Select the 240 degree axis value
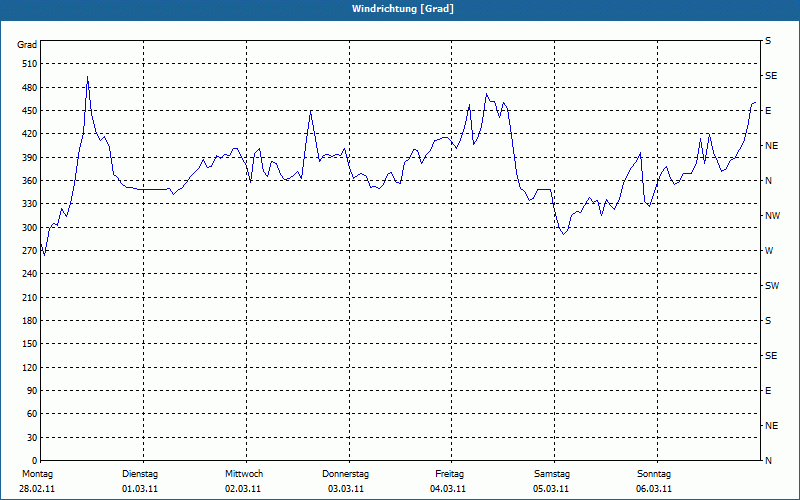The width and height of the screenshot is (800, 500). pos(30,274)
